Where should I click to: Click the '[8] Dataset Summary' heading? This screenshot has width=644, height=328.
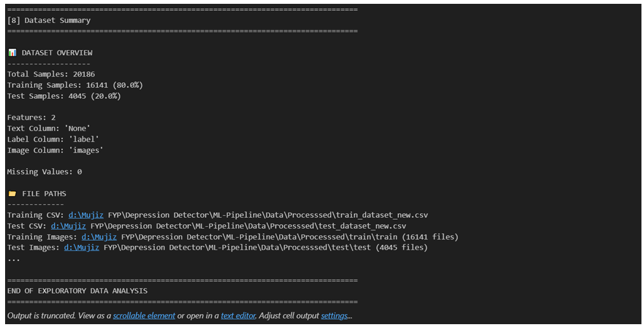click(x=49, y=20)
